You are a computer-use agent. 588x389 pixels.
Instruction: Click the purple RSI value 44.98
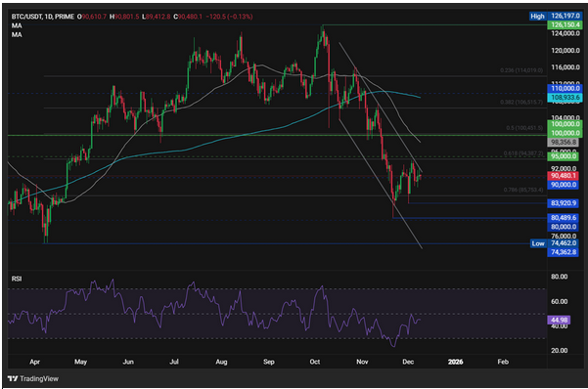(559, 320)
